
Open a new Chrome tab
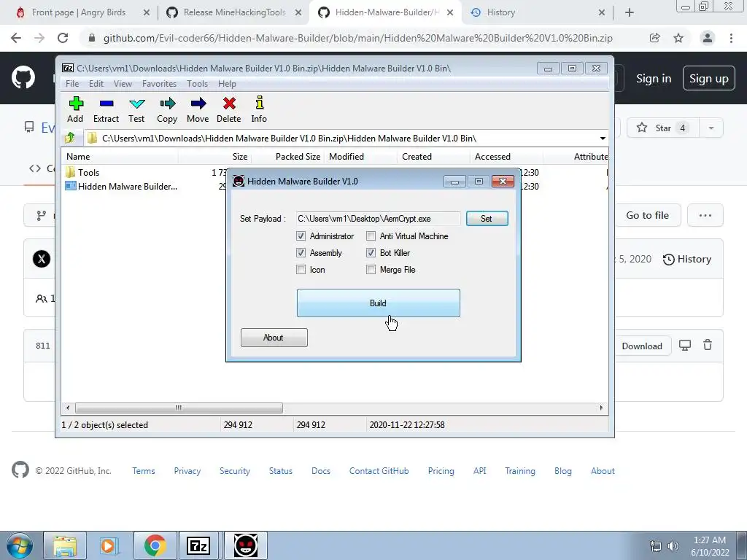click(630, 12)
